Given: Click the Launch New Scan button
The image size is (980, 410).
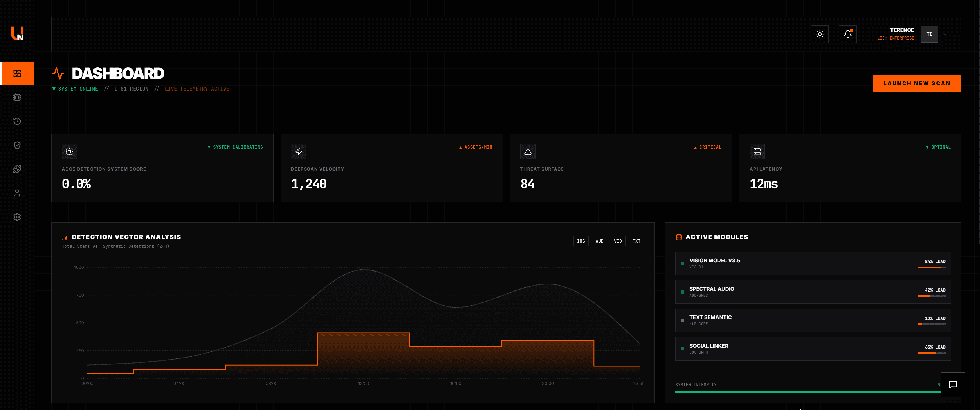Looking at the screenshot, I should (917, 83).
